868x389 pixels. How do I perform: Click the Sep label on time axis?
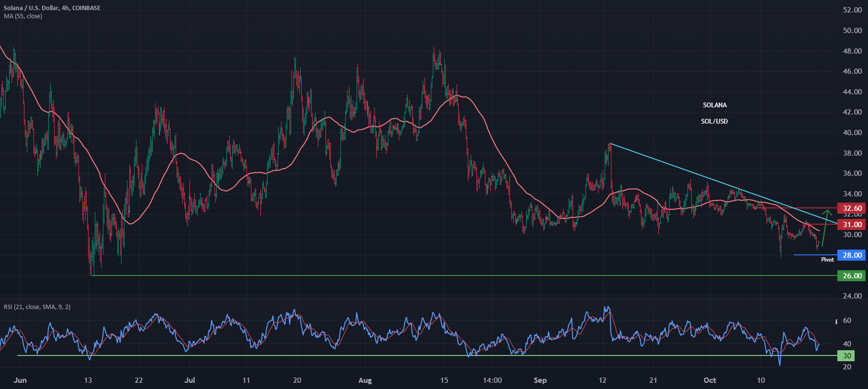click(540, 380)
